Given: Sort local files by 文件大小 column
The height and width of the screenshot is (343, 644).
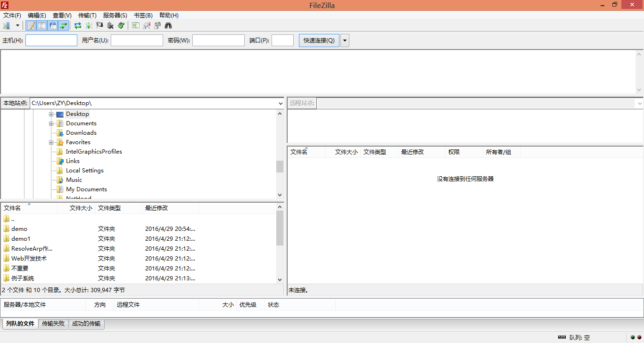Looking at the screenshot, I should [76, 208].
